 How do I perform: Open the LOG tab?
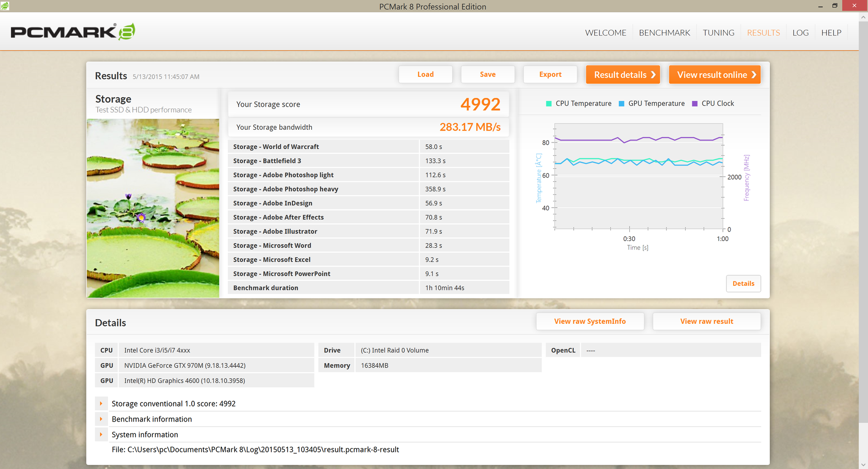[x=800, y=33]
